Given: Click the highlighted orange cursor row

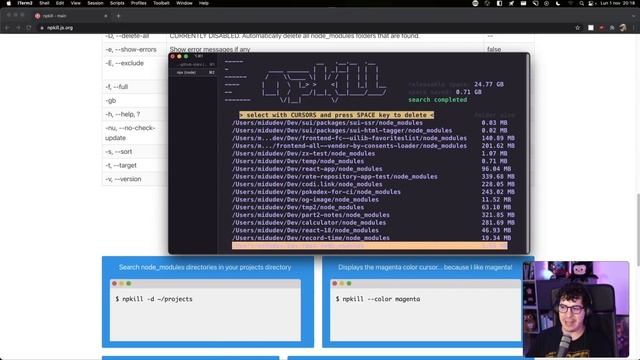Looking at the screenshot, I should tap(369, 246).
